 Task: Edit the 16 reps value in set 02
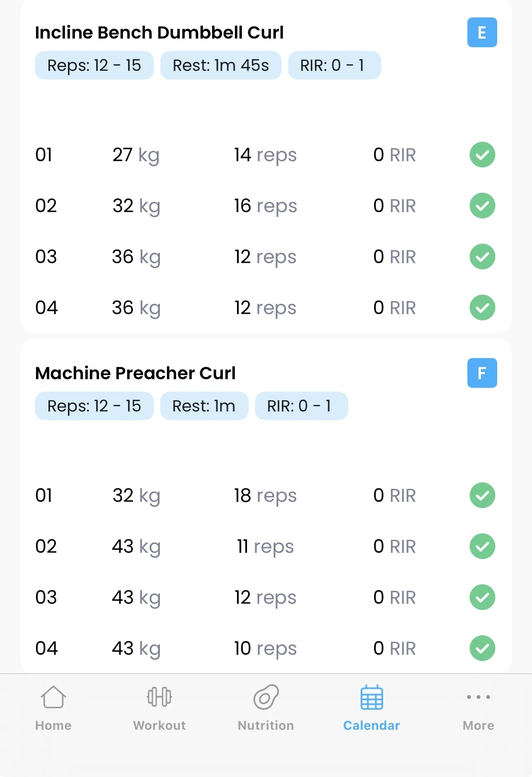tap(265, 206)
